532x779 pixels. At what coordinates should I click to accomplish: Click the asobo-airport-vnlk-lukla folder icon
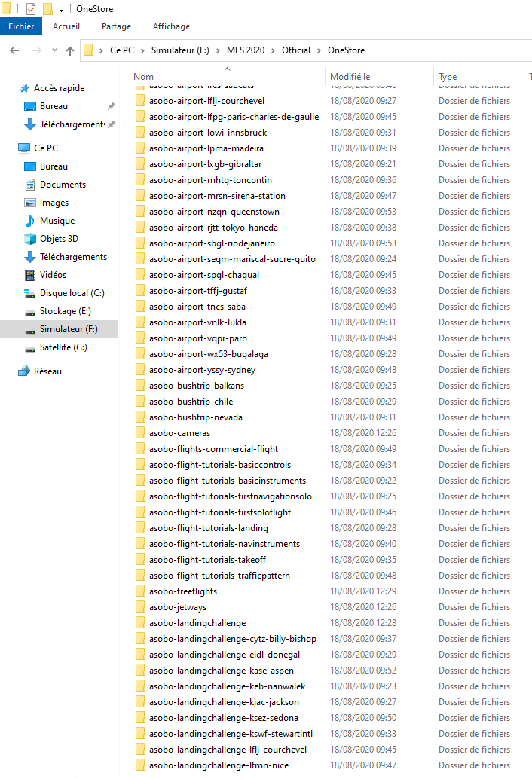pos(141,322)
